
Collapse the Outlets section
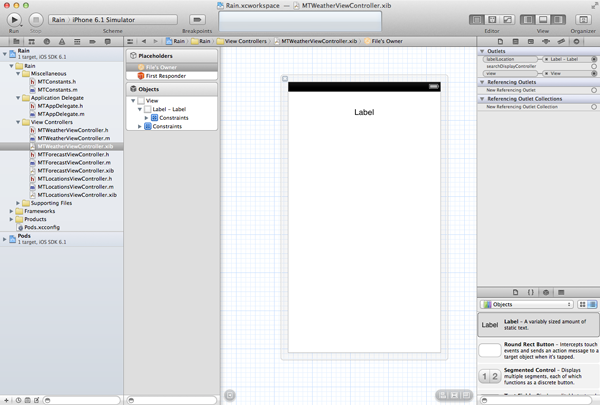point(483,51)
